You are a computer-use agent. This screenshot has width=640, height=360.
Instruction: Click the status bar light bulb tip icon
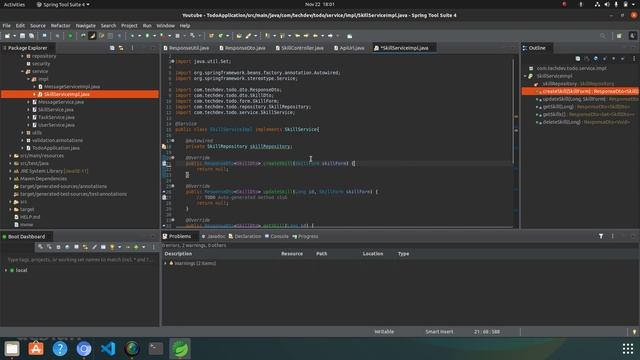point(634,332)
